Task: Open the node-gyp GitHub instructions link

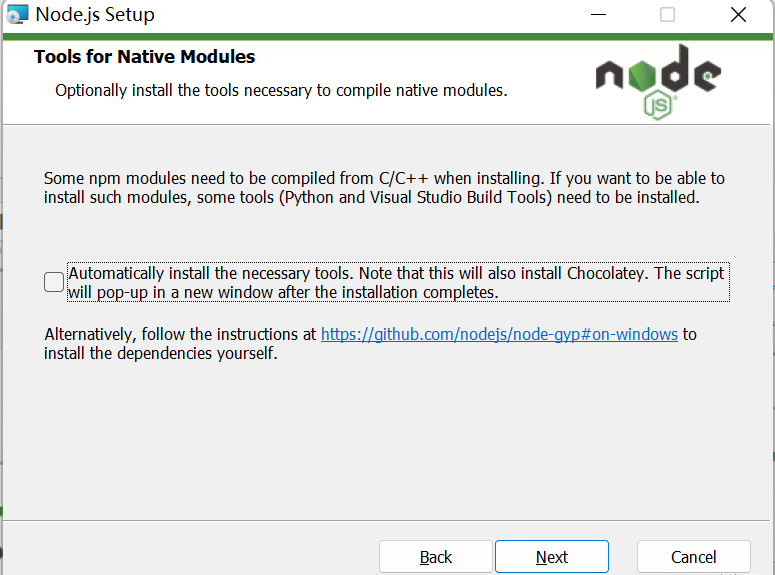Action: coord(499,334)
